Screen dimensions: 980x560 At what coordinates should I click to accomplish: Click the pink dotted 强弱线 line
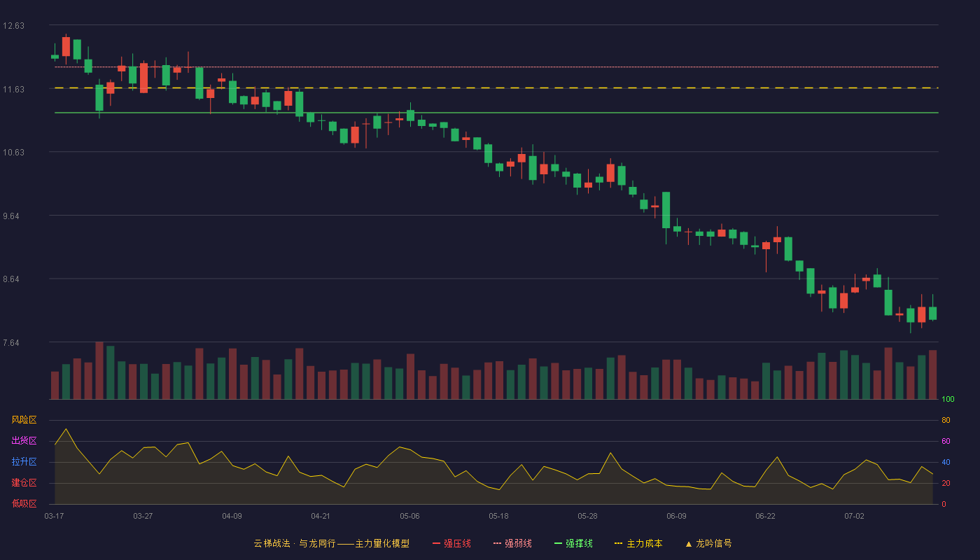click(496, 67)
